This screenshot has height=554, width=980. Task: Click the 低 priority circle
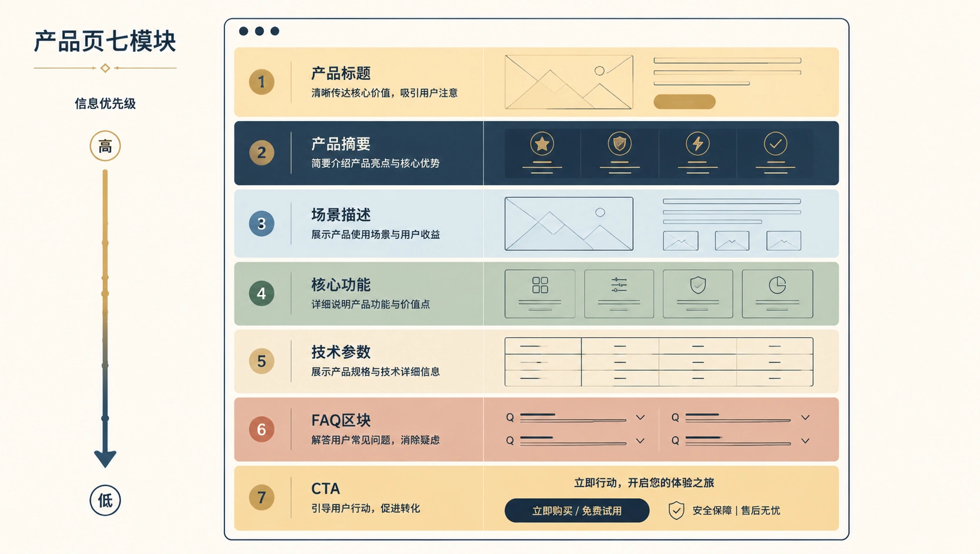(105, 501)
